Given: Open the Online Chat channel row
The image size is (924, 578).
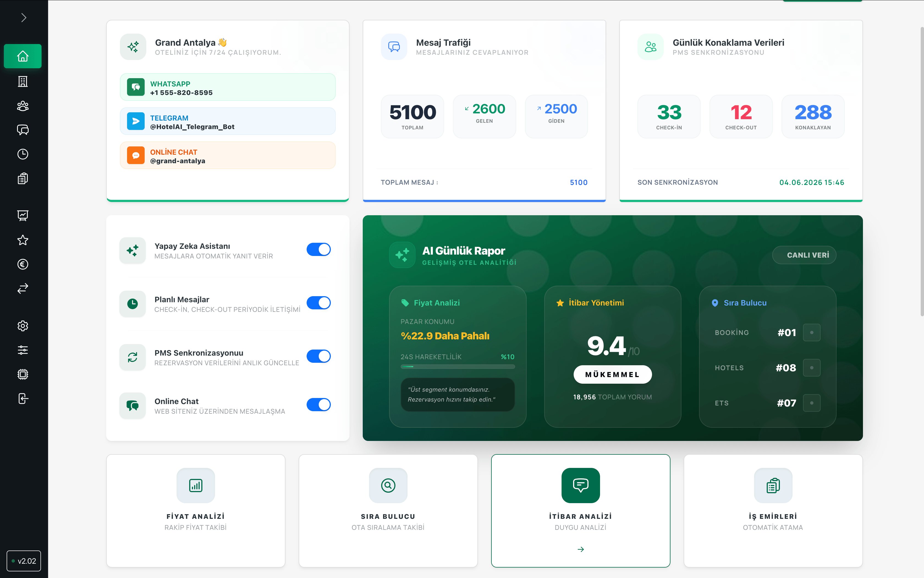Looking at the screenshot, I should (x=228, y=155).
